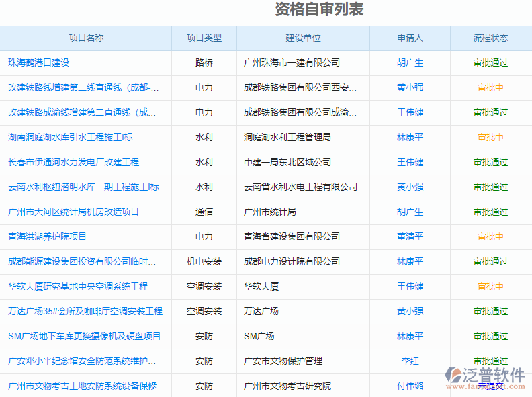Open 广州市文物考古工地安防系统设备保修 project

point(83,386)
